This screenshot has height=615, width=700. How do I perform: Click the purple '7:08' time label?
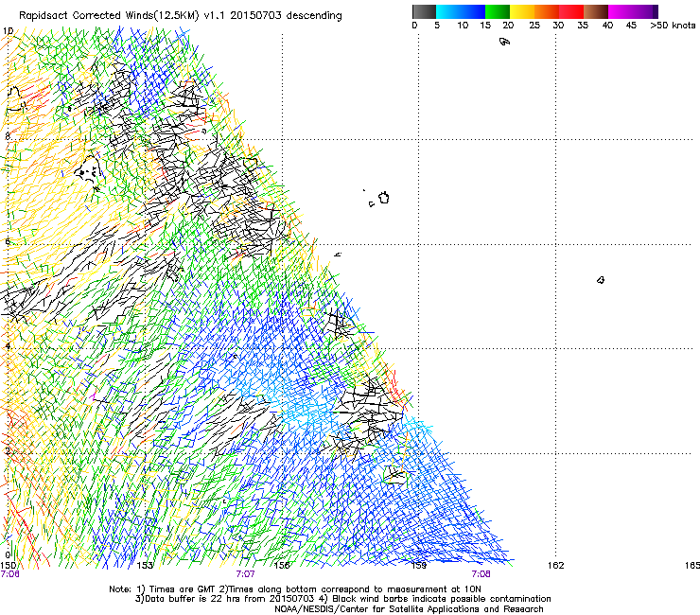481,574
